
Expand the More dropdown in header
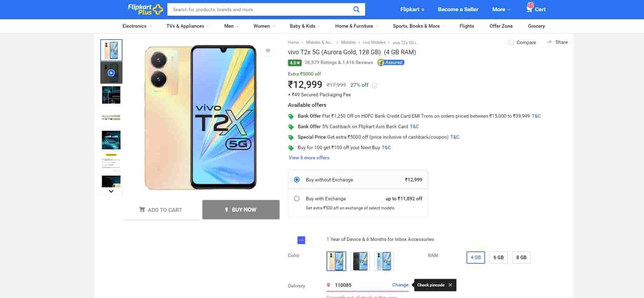[501, 9]
